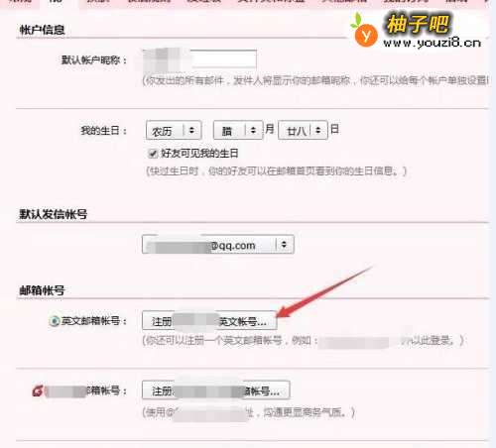This screenshot has height=448, width=496.
Task: Click the 注册英文帐号 button
Action: [209, 320]
